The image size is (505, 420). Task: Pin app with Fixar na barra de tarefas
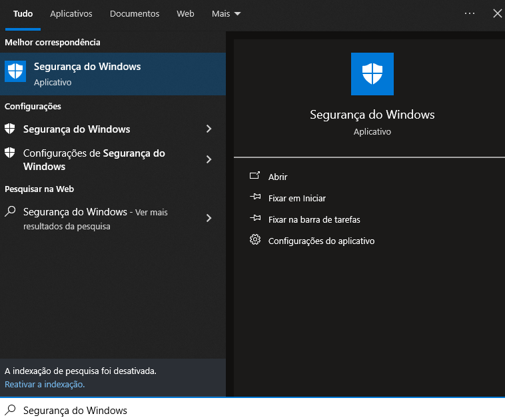314,219
